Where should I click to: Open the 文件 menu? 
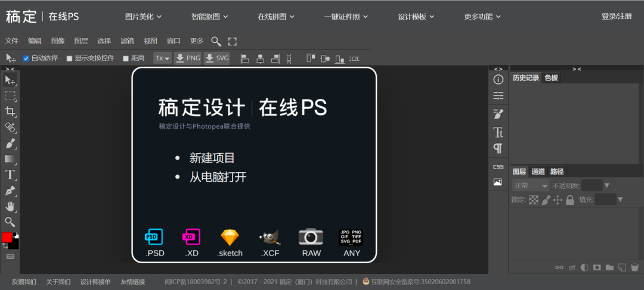coord(12,41)
